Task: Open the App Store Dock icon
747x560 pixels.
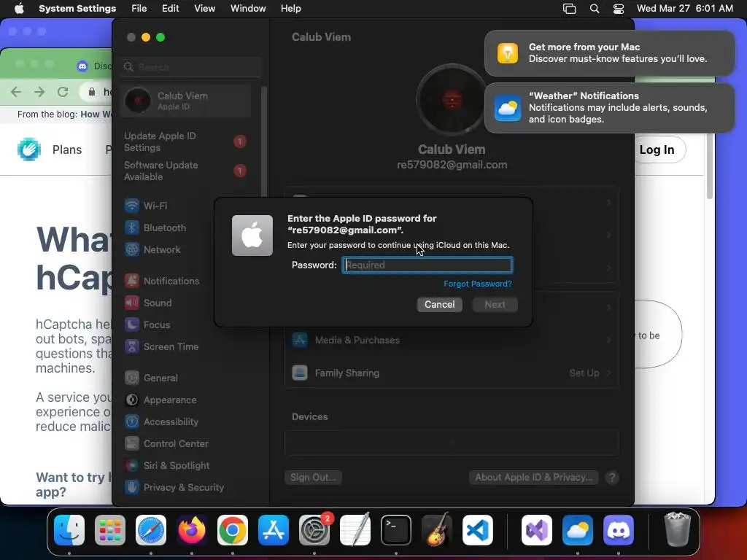Action: point(274,530)
